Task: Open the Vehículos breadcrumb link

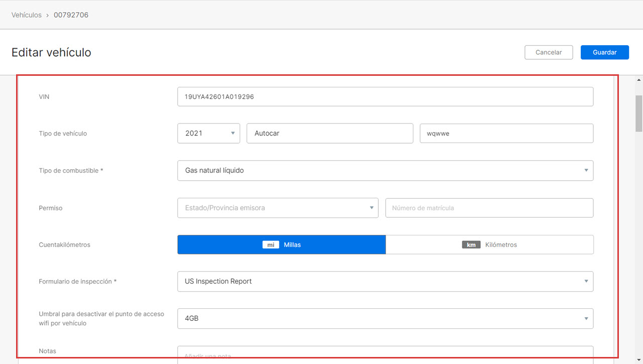Action: pos(27,15)
